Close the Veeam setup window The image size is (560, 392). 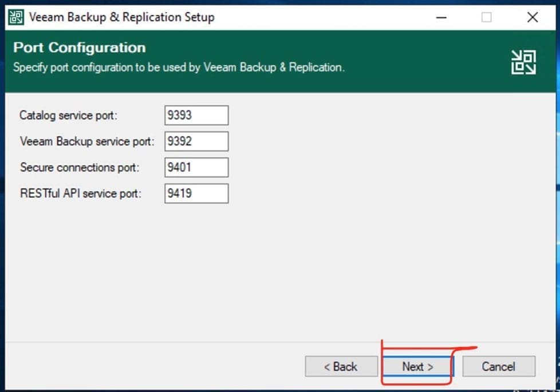point(532,17)
